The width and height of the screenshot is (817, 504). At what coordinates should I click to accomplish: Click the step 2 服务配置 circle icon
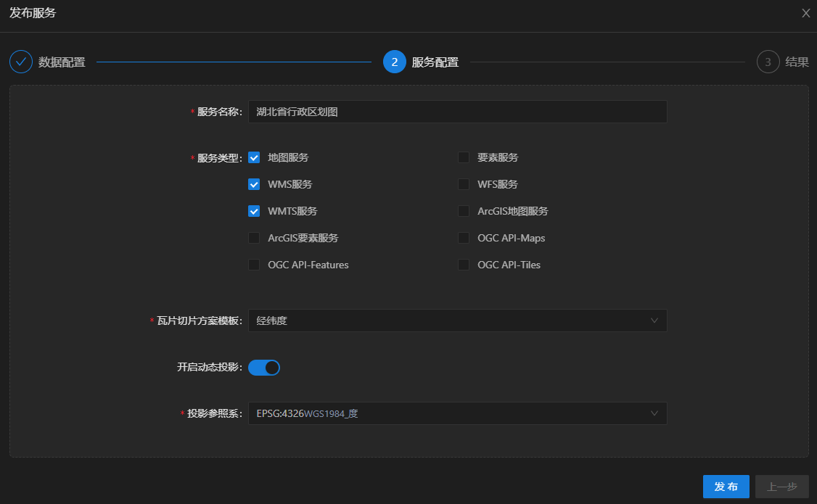click(394, 62)
